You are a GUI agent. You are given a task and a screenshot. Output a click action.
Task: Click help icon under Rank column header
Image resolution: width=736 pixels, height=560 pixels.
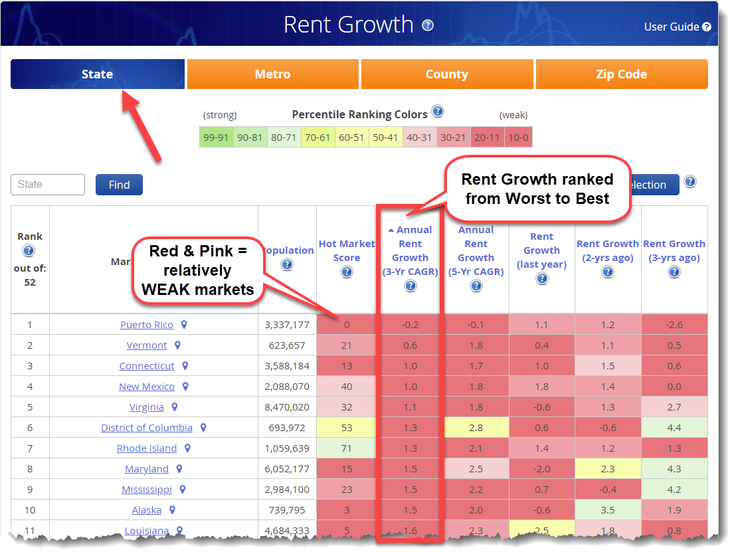pyautogui.click(x=29, y=250)
